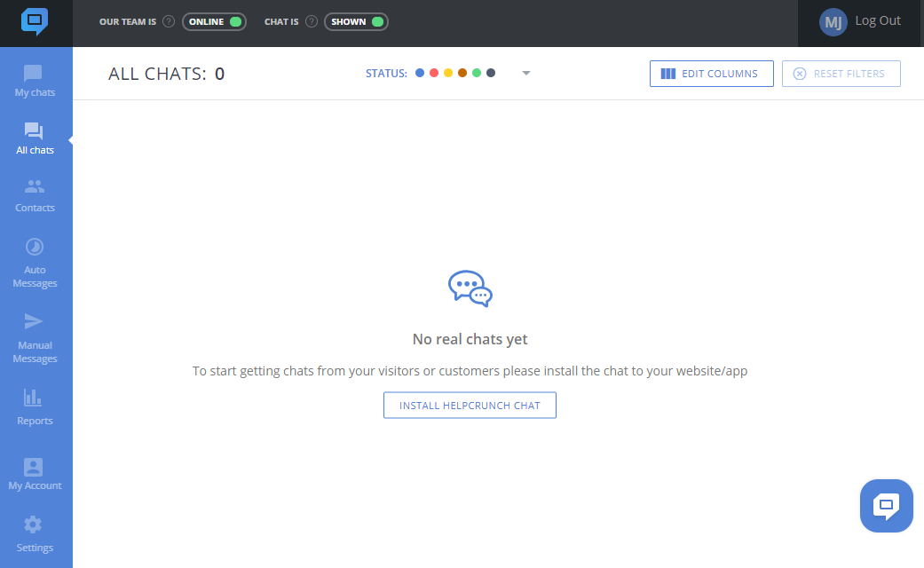Open Reports in sidebar
The height and width of the screenshot is (568, 924).
click(x=35, y=407)
